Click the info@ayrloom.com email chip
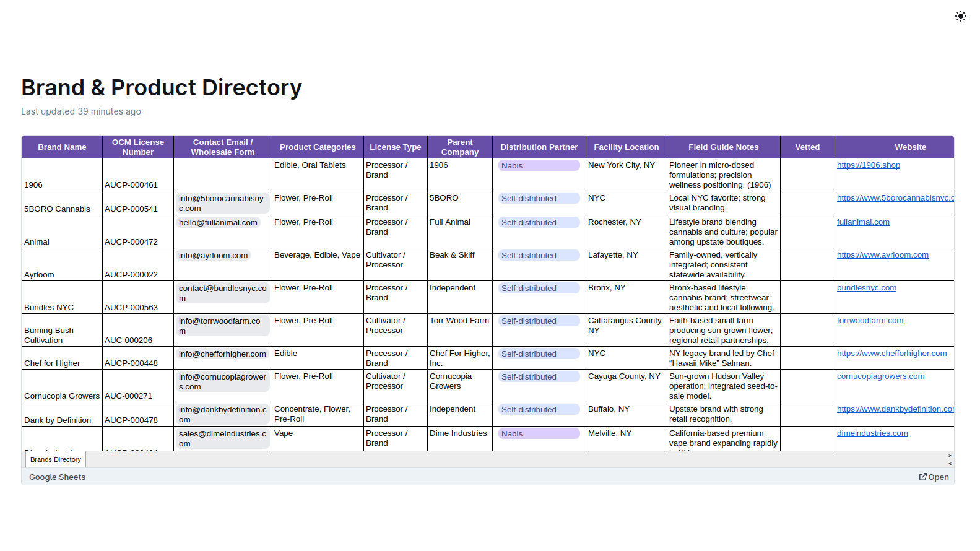980x551 pixels. 213,256
